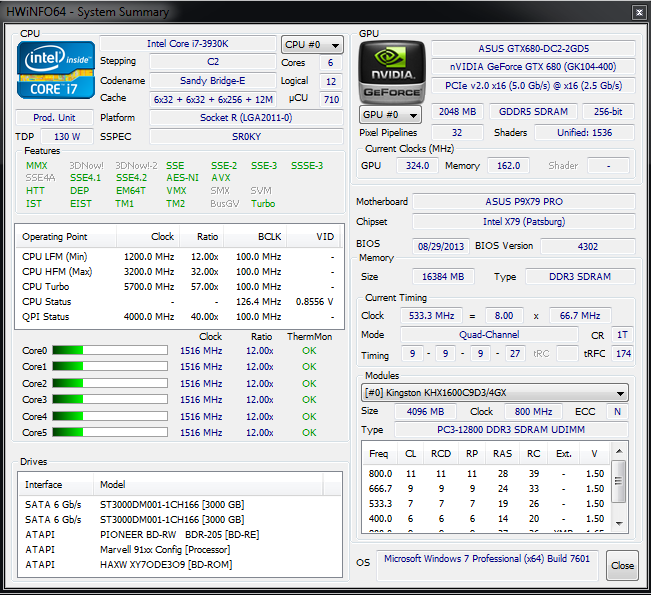This screenshot has width=651, height=595.
Task: Select the CPU Status row
Action: pos(179,302)
